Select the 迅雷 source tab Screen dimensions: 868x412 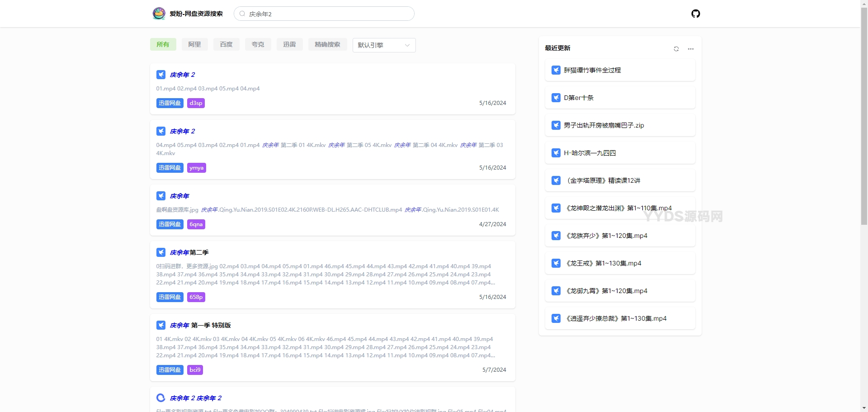pyautogui.click(x=289, y=44)
